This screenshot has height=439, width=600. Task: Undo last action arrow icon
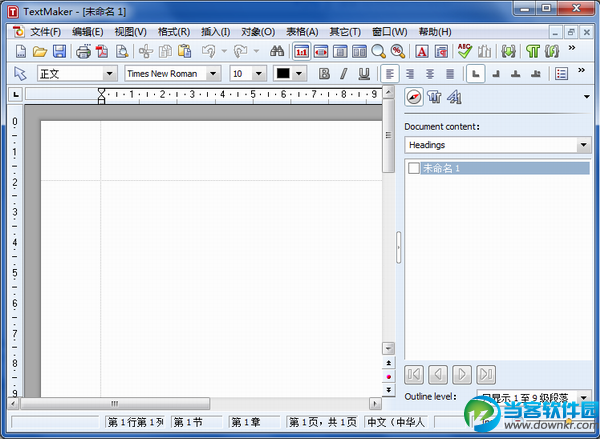209,51
